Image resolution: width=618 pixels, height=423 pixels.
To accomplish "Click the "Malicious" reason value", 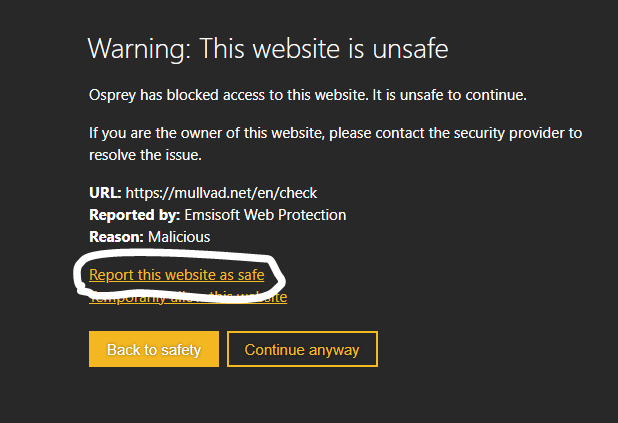I will (179, 237).
